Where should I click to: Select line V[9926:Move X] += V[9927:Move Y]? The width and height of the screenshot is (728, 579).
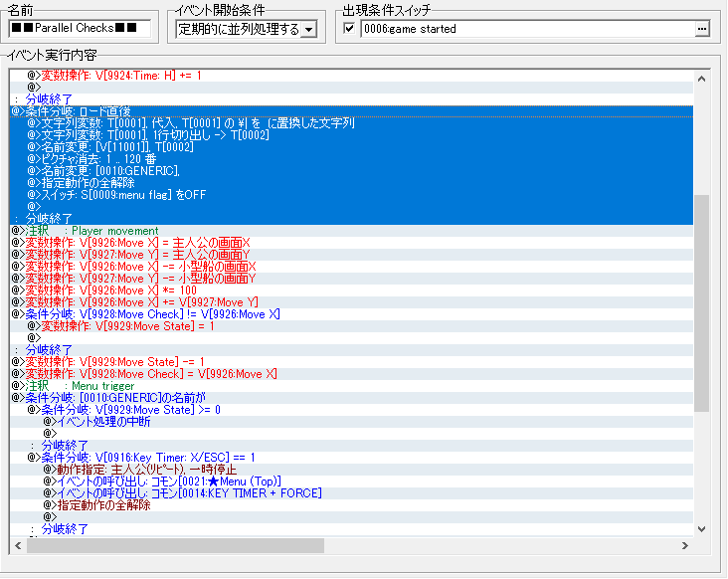point(351,302)
